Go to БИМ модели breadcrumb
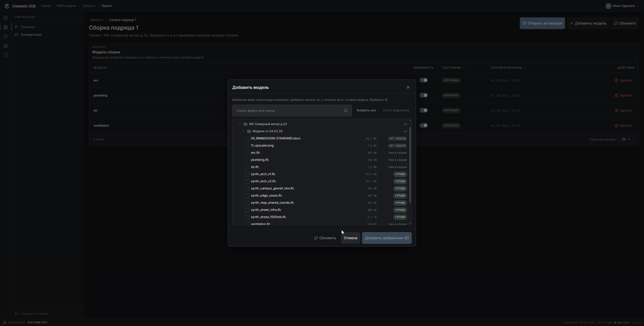 point(66,6)
